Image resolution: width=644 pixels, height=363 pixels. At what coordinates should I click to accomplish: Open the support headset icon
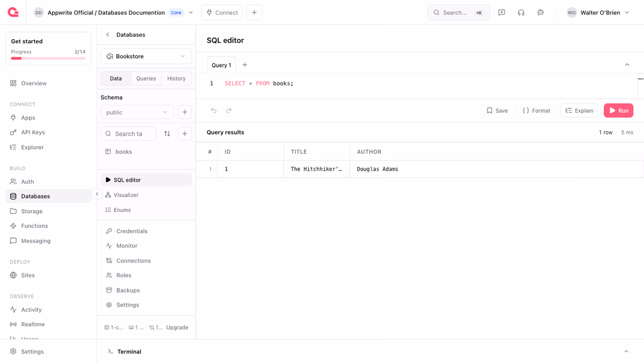[521, 13]
